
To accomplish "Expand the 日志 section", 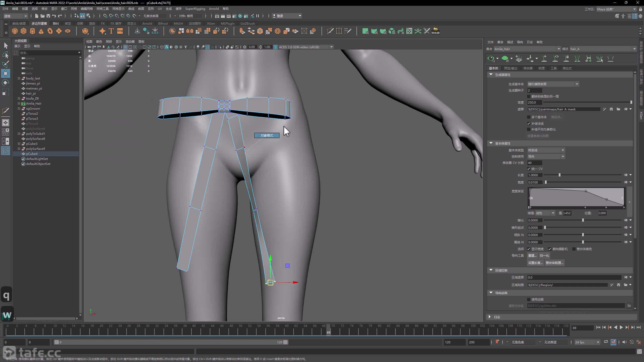I will pyautogui.click(x=490, y=317).
